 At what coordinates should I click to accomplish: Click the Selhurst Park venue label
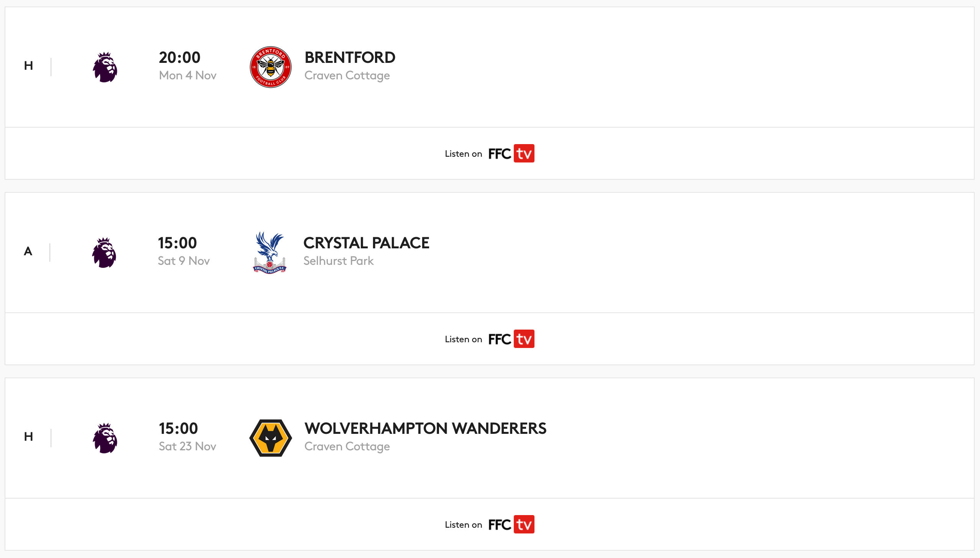(x=339, y=261)
